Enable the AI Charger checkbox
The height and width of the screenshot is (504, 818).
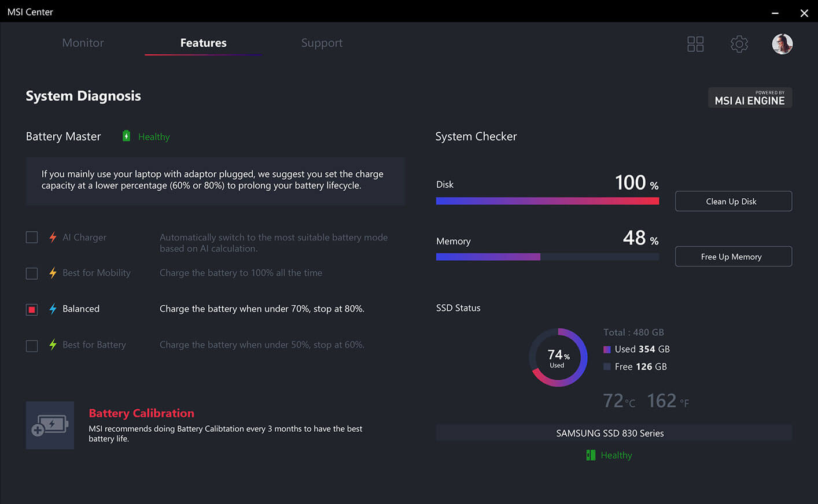32,238
